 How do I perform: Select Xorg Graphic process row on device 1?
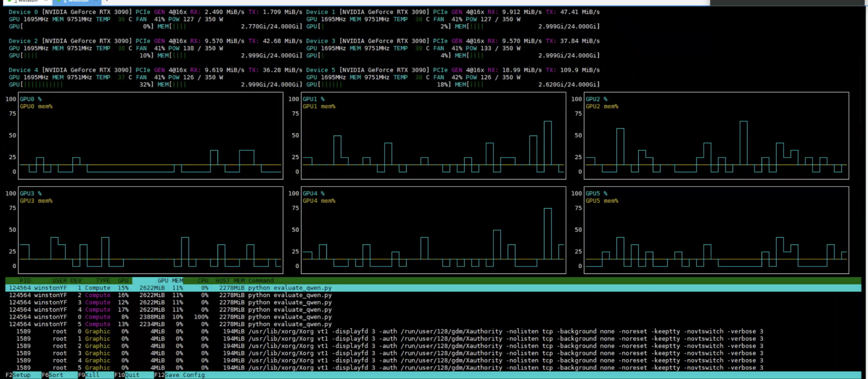coord(433,339)
